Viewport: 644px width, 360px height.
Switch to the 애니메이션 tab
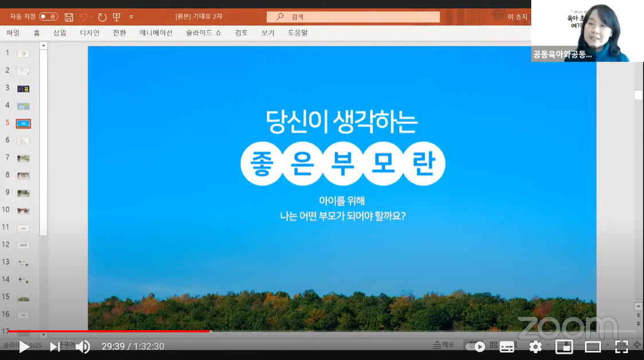[x=155, y=33]
